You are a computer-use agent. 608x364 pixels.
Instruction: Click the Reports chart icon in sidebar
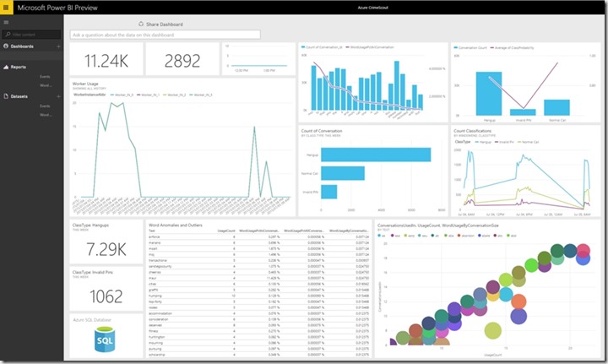coord(6,66)
